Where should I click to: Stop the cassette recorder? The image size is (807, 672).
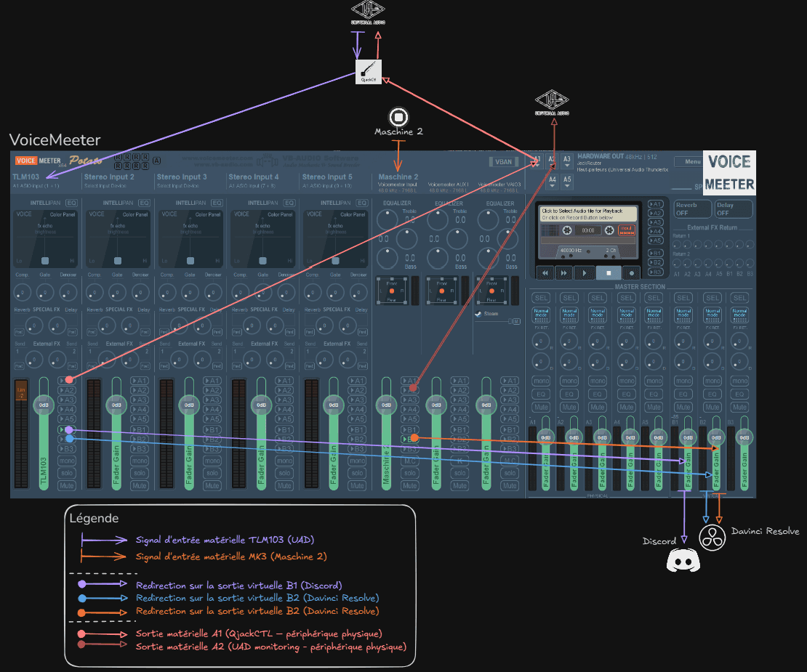point(609,273)
